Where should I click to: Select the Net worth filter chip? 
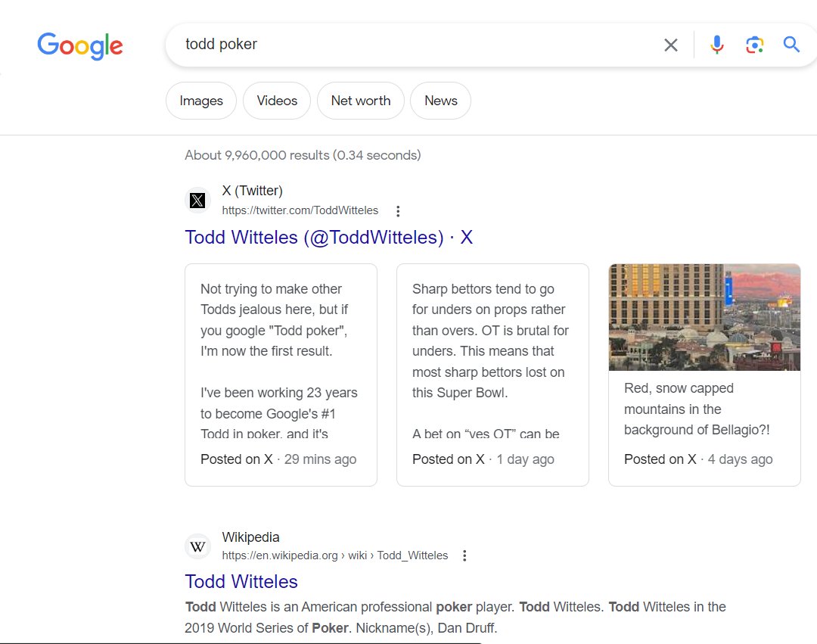point(361,101)
